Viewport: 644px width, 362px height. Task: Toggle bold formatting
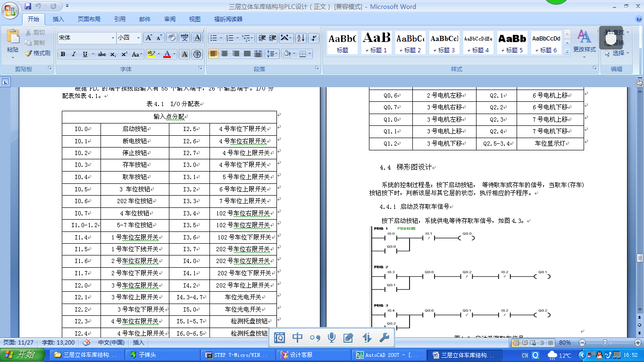pos(63,54)
